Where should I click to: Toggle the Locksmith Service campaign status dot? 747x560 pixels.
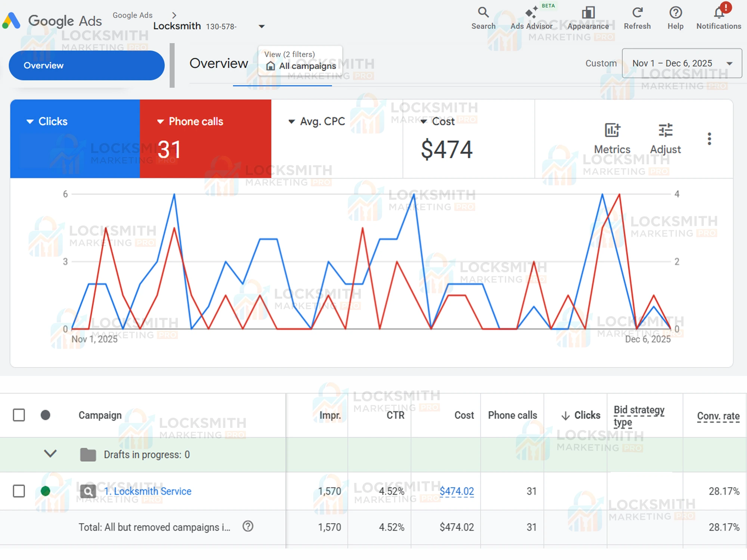[46, 491]
